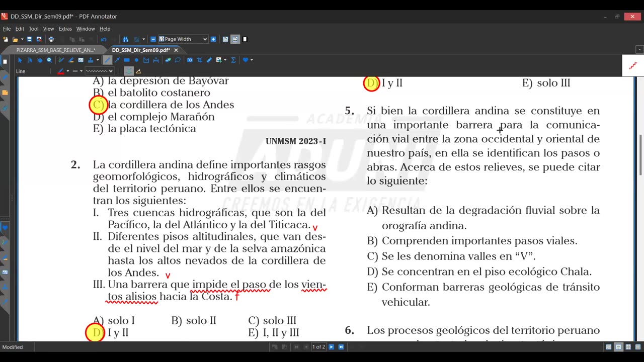644x362 pixels.
Task: Open the Page Width zoom dropdown
Action: point(183,39)
